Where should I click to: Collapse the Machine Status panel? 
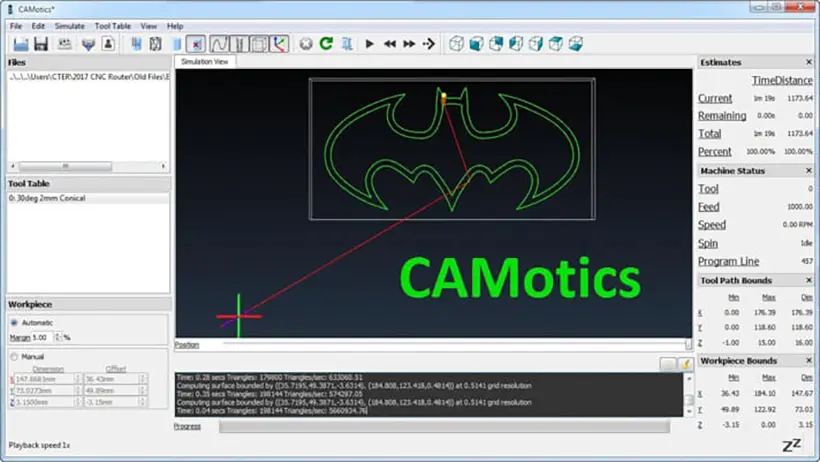point(808,171)
